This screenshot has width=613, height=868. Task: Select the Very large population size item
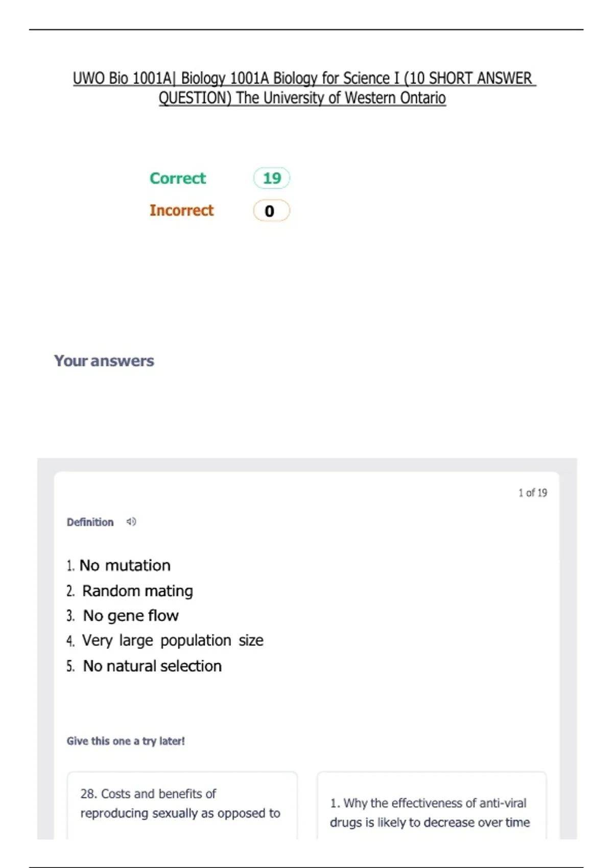pos(165,640)
